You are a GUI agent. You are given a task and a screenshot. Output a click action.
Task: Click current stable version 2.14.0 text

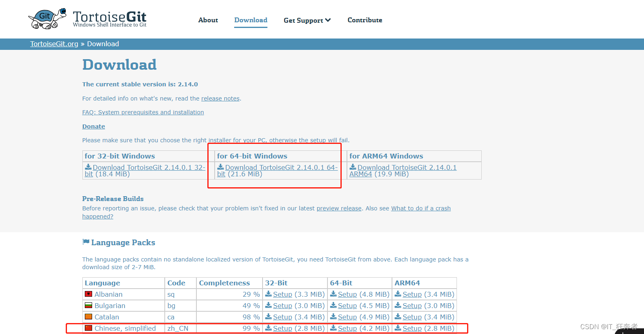click(140, 84)
